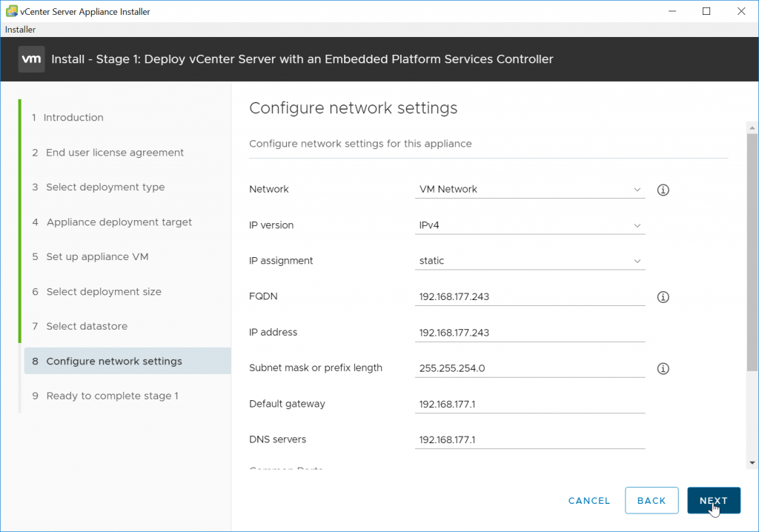Viewport: 759px width, 532px height.
Task: Click the DNS servers input field
Action: [530, 439]
